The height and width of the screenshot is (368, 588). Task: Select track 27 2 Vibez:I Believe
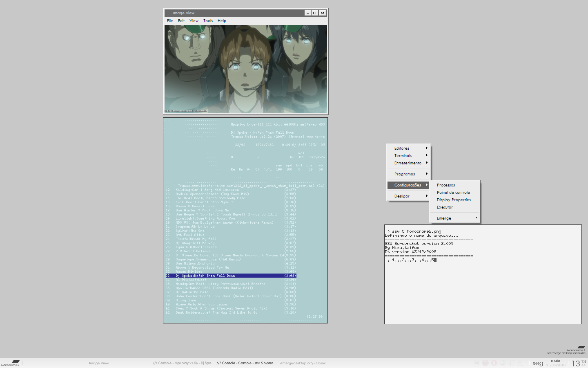(231, 251)
